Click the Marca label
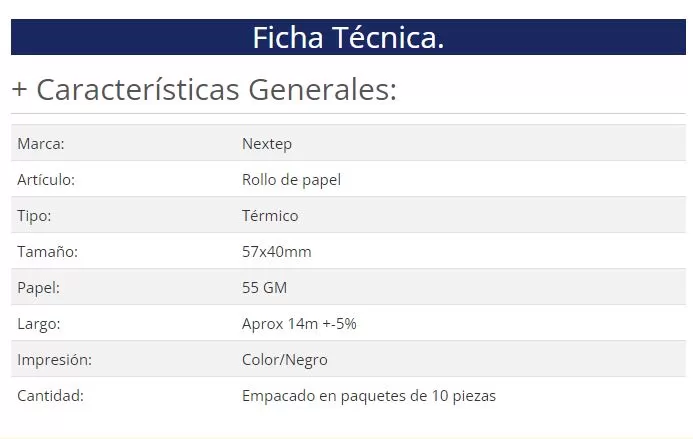Screen dimensions: 693x439 click(x=41, y=144)
